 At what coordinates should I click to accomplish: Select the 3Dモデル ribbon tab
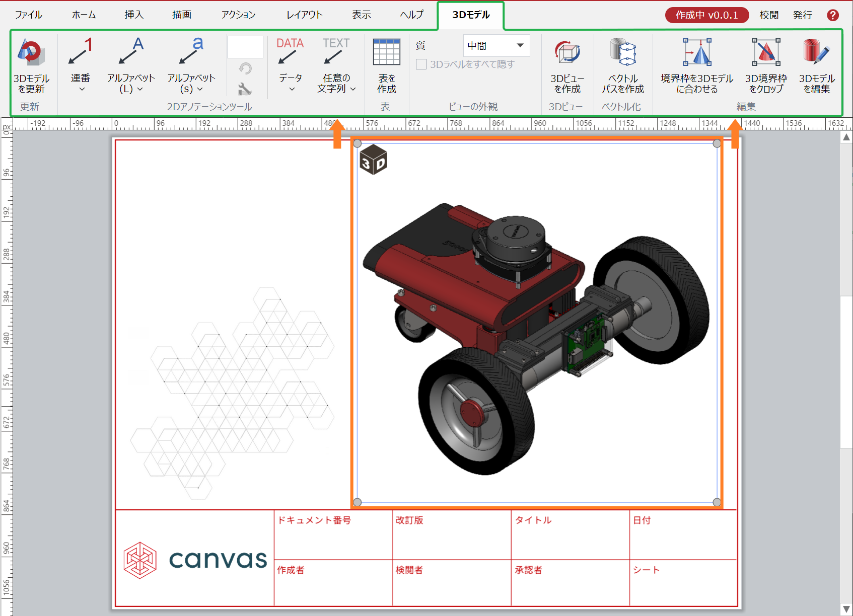click(471, 15)
